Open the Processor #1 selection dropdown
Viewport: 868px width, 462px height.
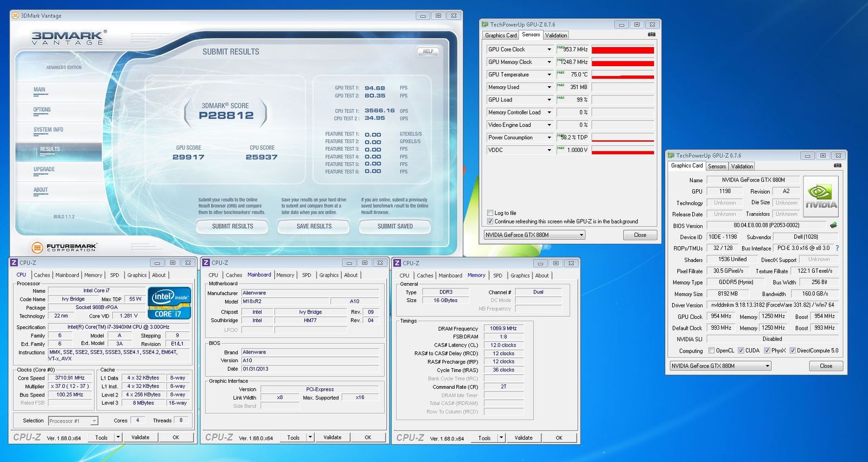point(94,421)
